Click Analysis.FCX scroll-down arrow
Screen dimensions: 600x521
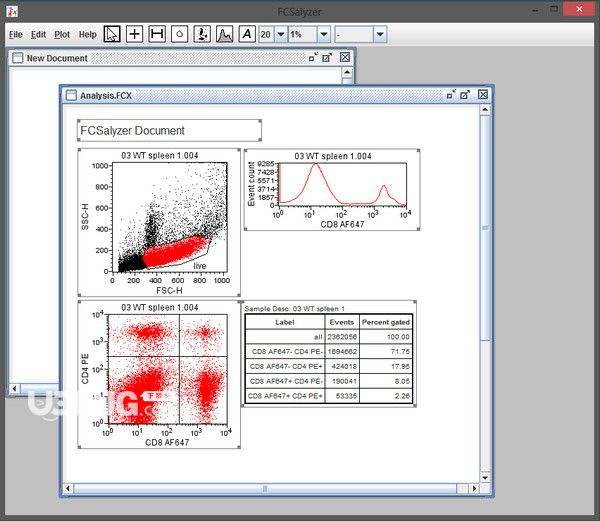[485, 477]
